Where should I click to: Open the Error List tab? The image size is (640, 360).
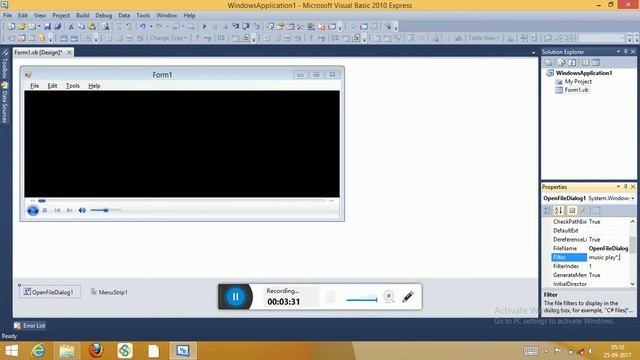(x=30, y=326)
